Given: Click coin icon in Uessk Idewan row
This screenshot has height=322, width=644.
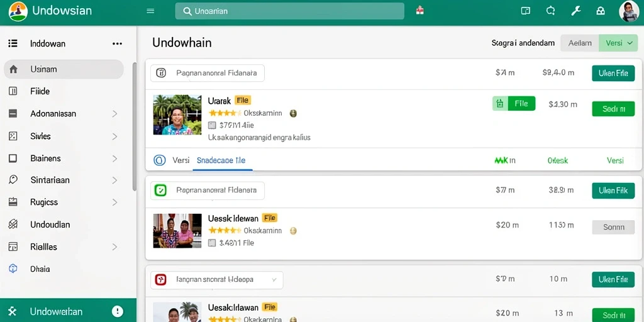Looking at the screenshot, I should (x=293, y=231).
